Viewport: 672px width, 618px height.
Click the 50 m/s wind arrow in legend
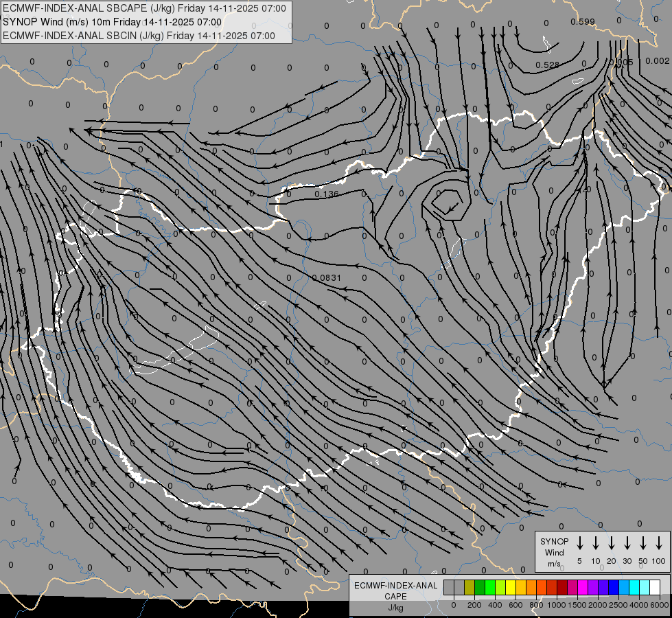pos(643,543)
